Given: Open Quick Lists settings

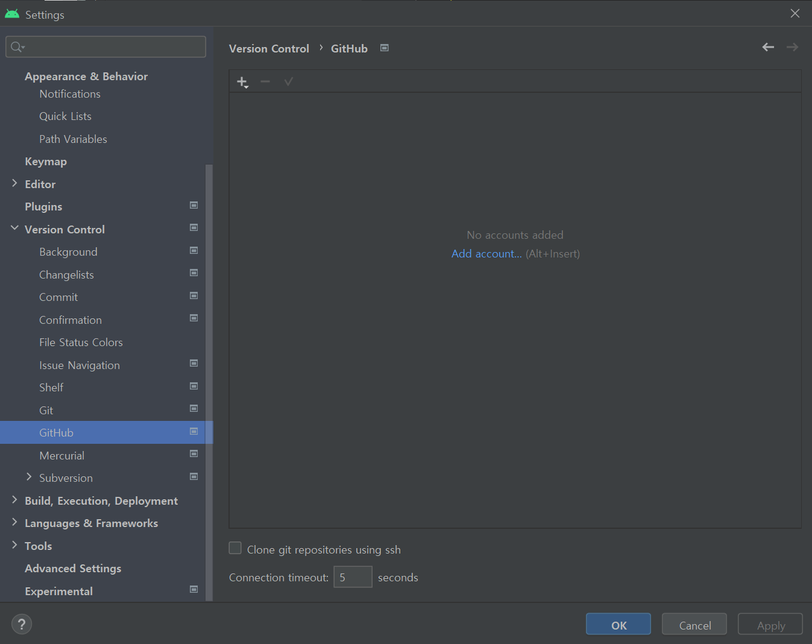Looking at the screenshot, I should tap(65, 116).
